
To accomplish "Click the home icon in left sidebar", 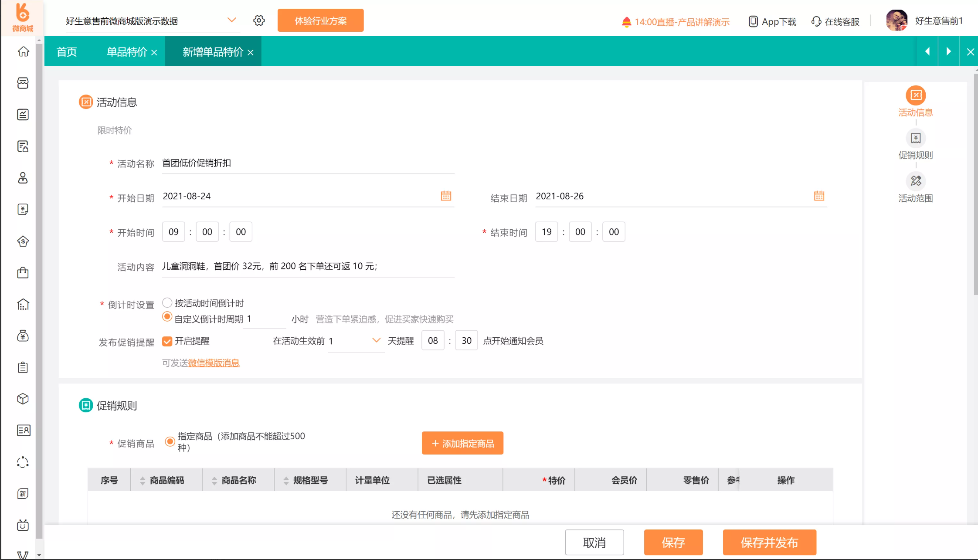I will [23, 51].
